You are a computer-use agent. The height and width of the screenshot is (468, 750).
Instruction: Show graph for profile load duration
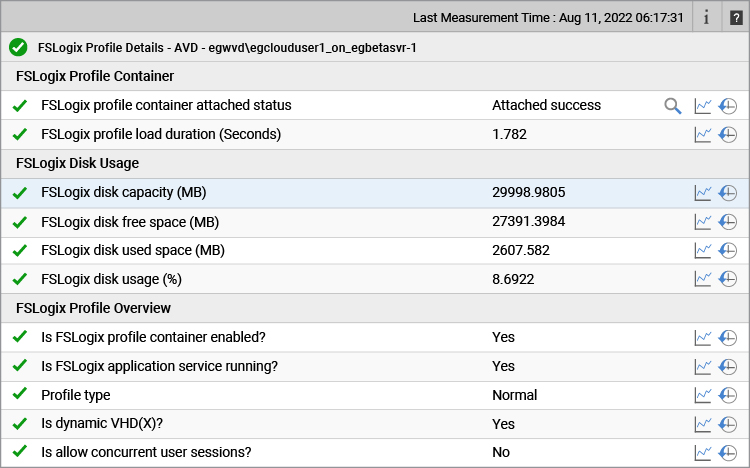(x=703, y=135)
